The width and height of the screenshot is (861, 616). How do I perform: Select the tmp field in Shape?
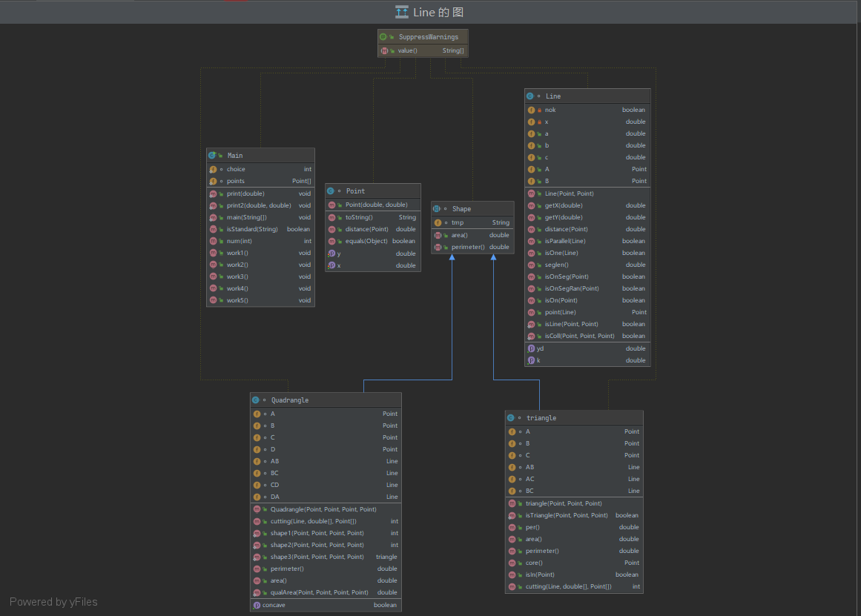tap(458, 222)
